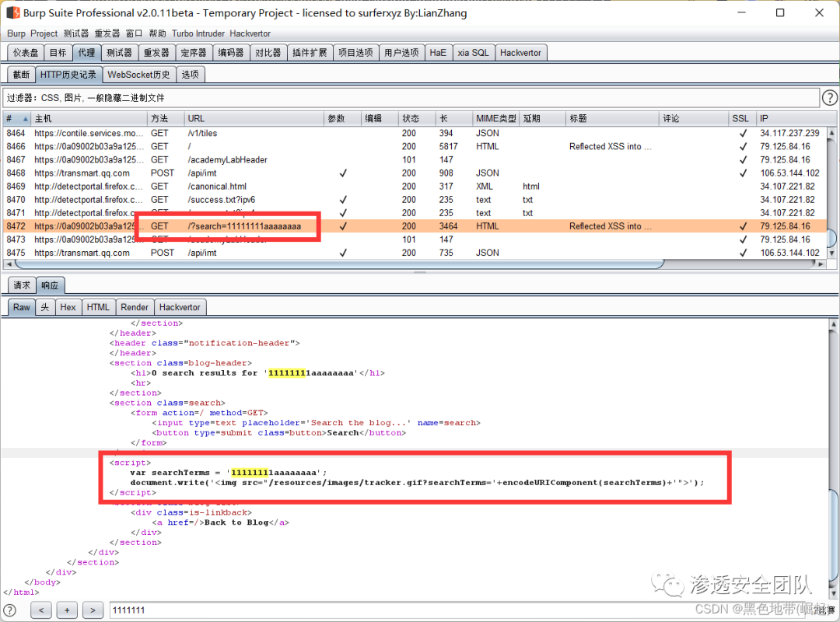Select row 8475 transmart.qq.com
The image size is (840, 622).
pyautogui.click(x=415, y=253)
